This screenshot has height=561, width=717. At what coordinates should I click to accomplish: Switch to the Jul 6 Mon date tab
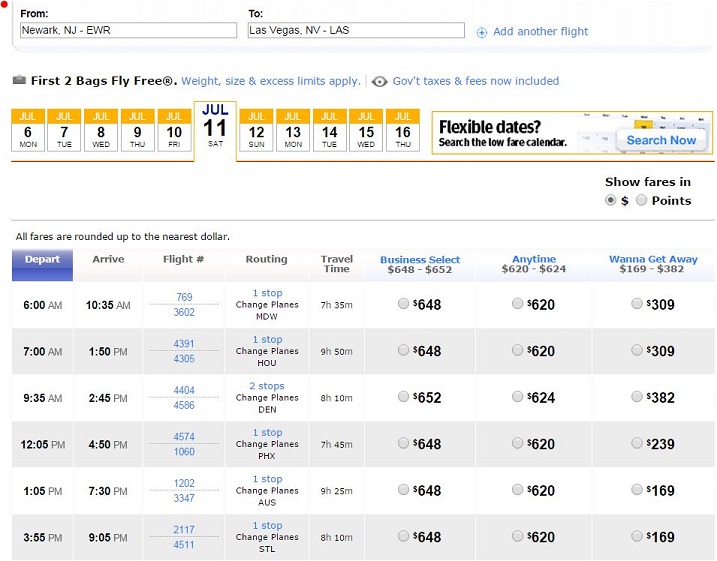pos(28,130)
